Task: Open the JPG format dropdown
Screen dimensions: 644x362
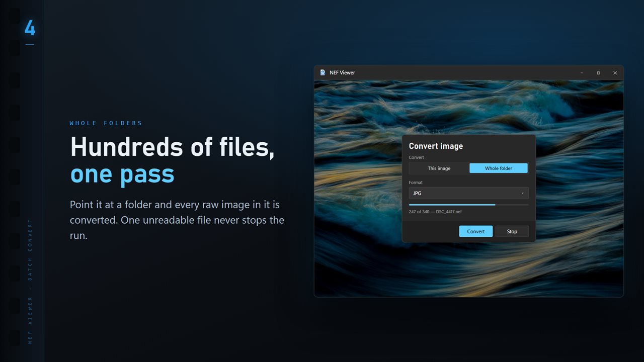Action: point(468,193)
